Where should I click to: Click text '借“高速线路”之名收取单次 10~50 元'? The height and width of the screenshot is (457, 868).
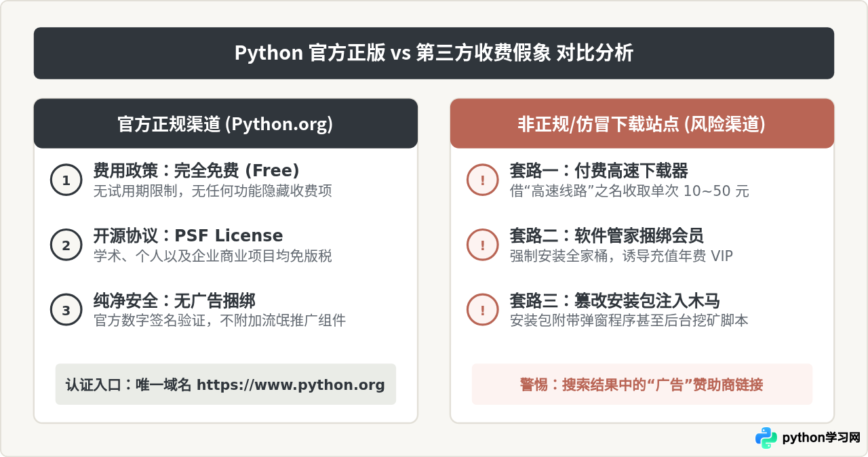pos(629,191)
